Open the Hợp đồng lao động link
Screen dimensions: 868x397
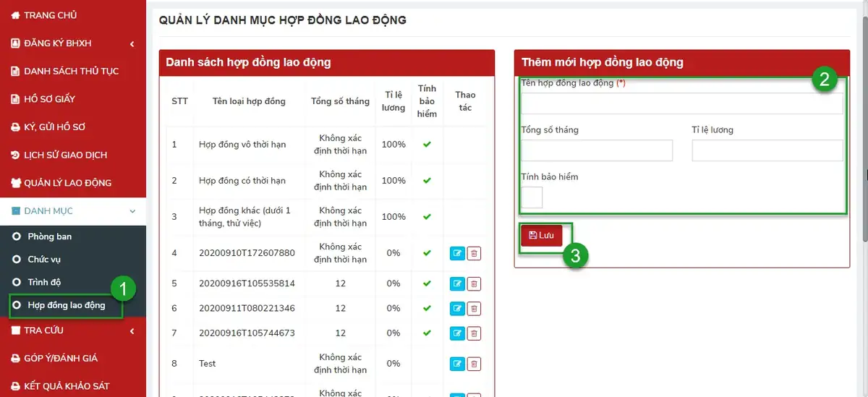(67, 305)
